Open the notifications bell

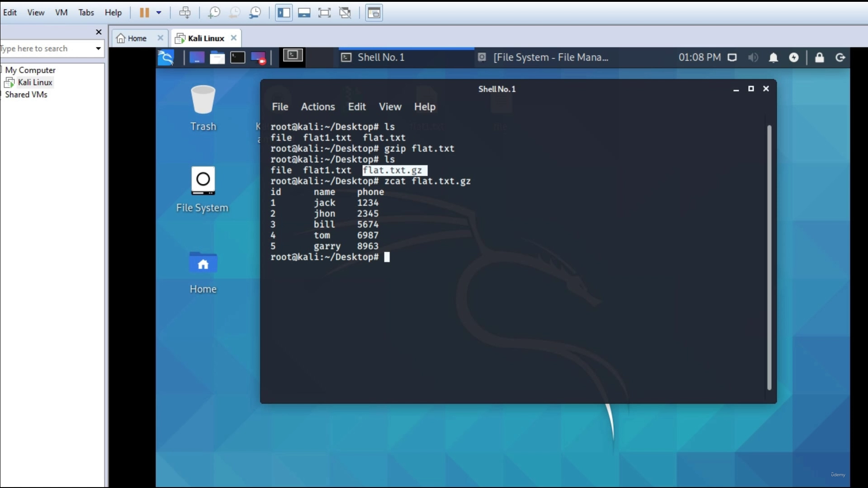pyautogui.click(x=774, y=58)
